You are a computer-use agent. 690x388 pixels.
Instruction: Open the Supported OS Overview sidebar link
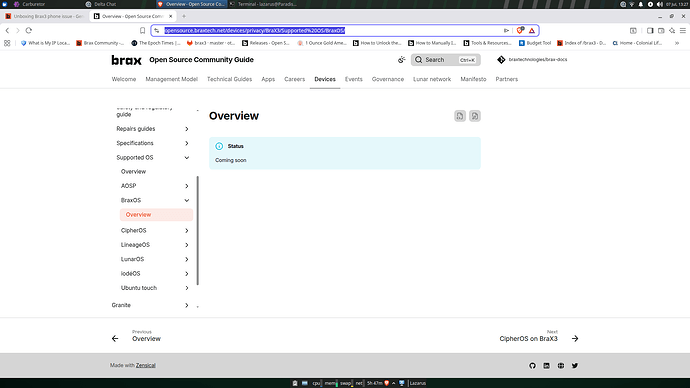(133, 172)
